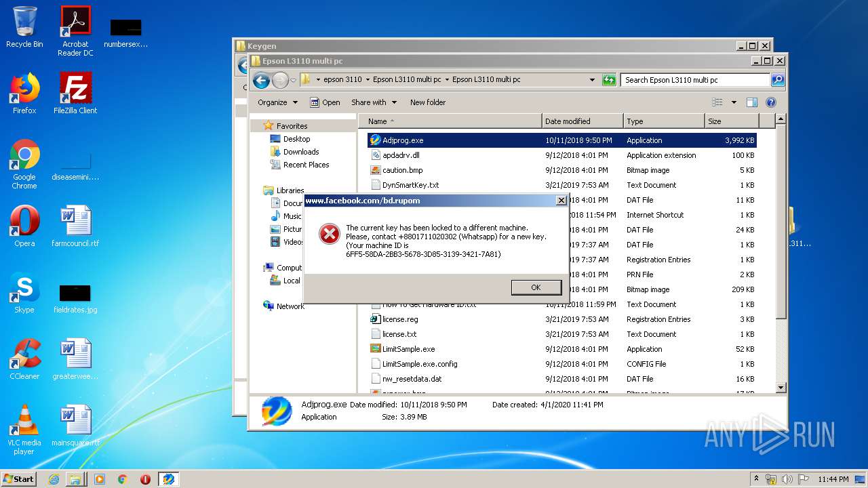Viewport: 868px width, 488px height.
Task: Open VLC media player desktop icon
Action: 24,430
